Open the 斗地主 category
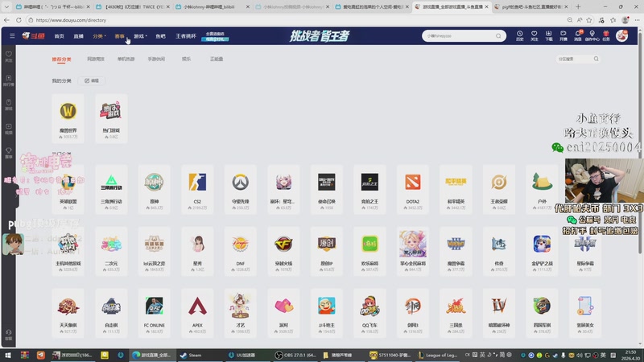644x362 pixels. click(x=327, y=313)
